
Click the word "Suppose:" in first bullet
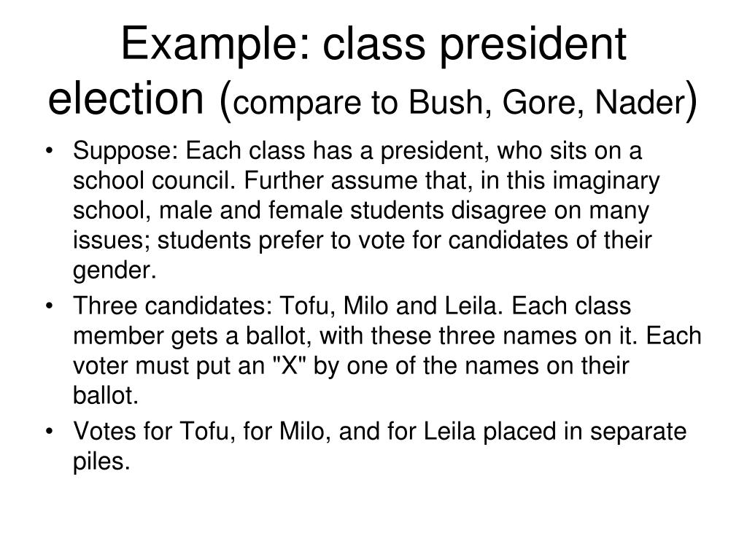pyautogui.click(x=125, y=152)
